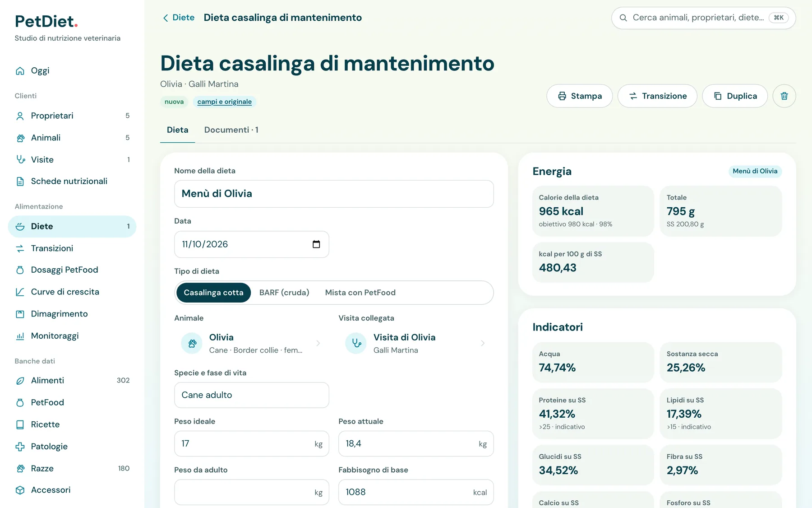This screenshot has width=812, height=508.
Task: Click the Menù di Olivia badge in Energia
Action: 755,171
